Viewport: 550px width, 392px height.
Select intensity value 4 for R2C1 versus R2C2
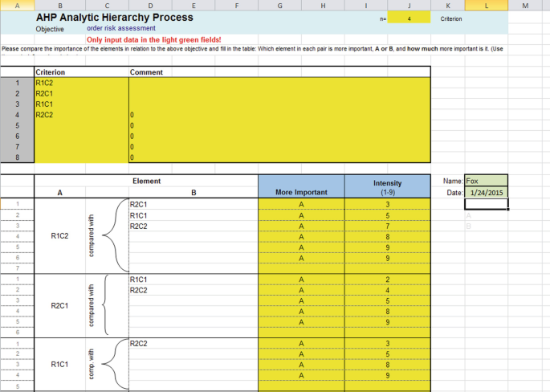click(x=387, y=290)
